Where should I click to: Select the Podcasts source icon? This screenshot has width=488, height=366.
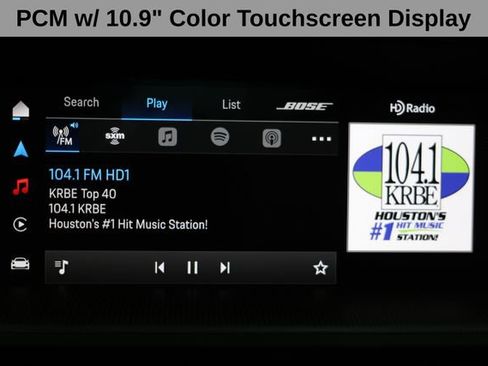[272, 138]
